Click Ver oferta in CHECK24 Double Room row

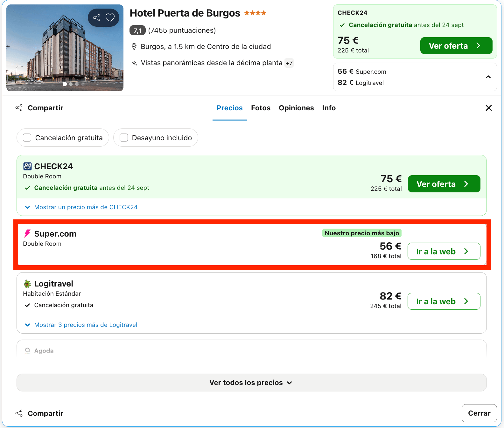point(444,184)
